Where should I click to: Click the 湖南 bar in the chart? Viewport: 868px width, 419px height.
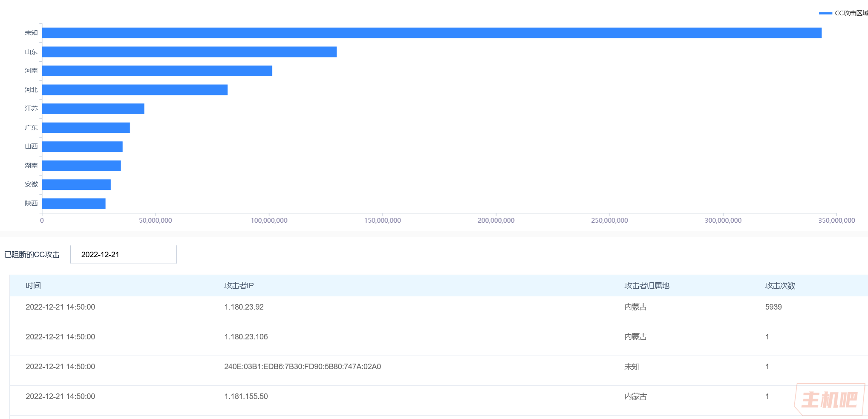click(81, 166)
